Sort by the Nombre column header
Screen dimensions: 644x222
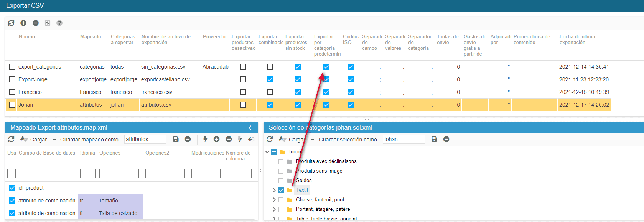click(x=28, y=37)
